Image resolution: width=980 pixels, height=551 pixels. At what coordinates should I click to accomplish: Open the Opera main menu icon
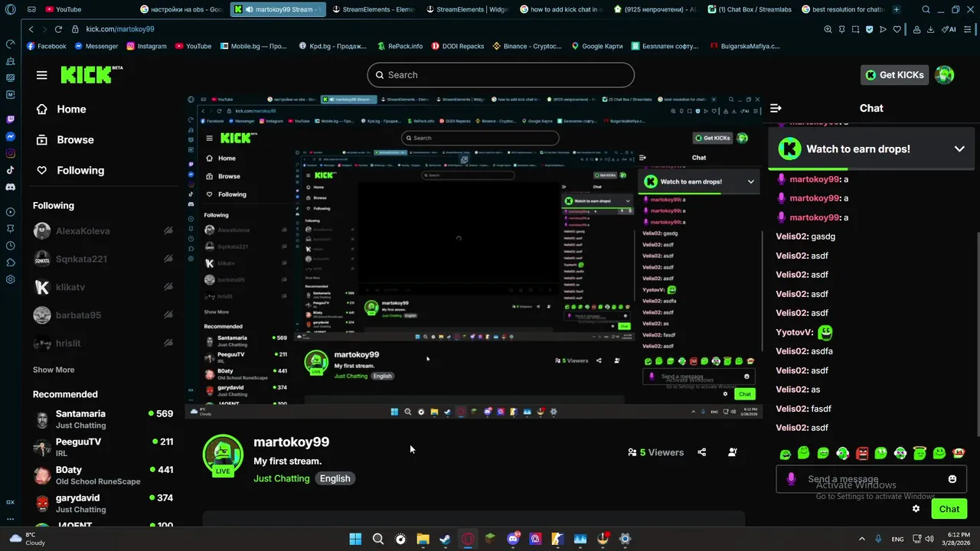tap(10, 9)
